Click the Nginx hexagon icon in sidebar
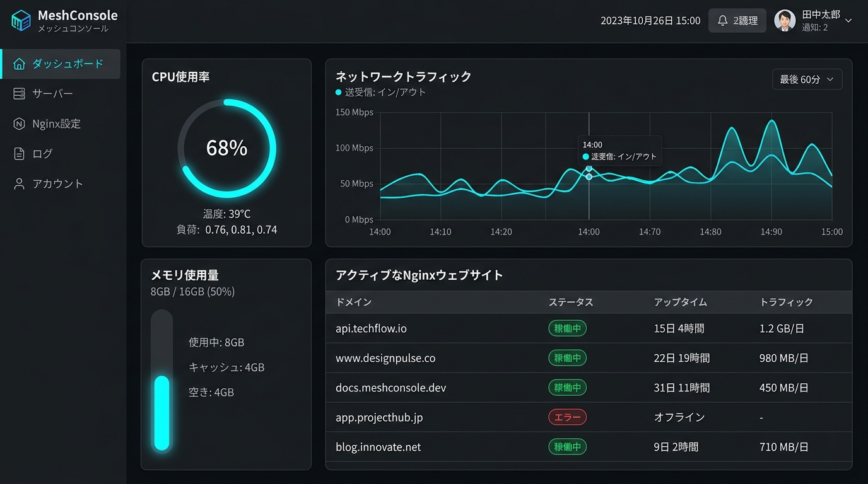 (x=20, y=124)
